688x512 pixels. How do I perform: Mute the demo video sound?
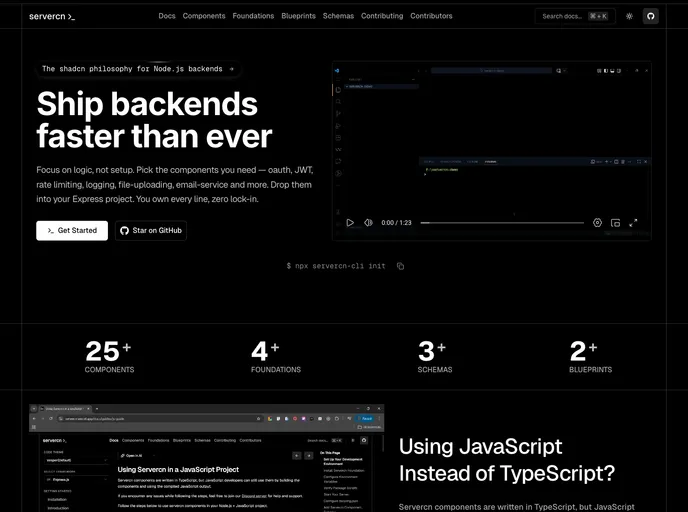tap(368, 223)
